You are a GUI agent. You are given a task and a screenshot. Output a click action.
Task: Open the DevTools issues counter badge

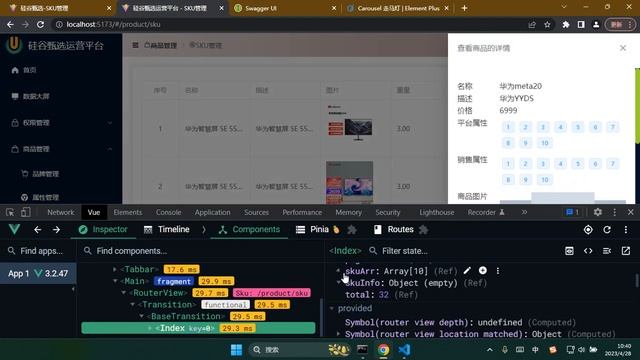[x=572, y=212]
